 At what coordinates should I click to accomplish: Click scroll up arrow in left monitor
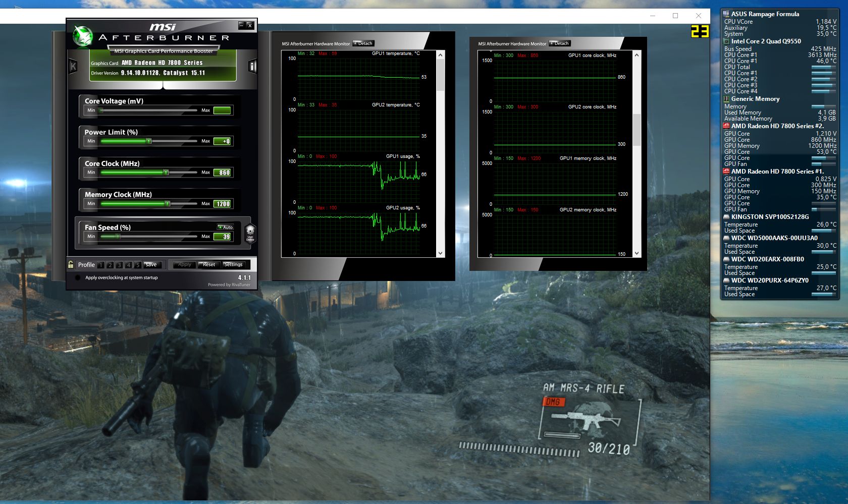(440, 54)
